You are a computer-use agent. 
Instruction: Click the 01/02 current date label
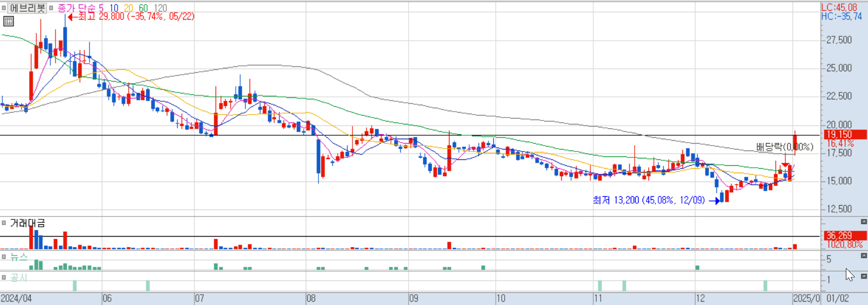tap(838, 299)
